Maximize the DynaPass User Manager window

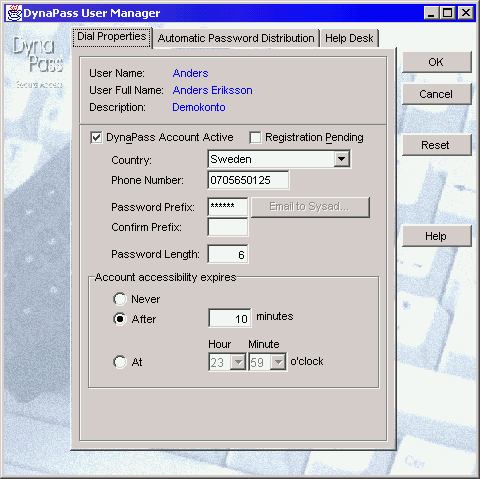click(448, 13)
